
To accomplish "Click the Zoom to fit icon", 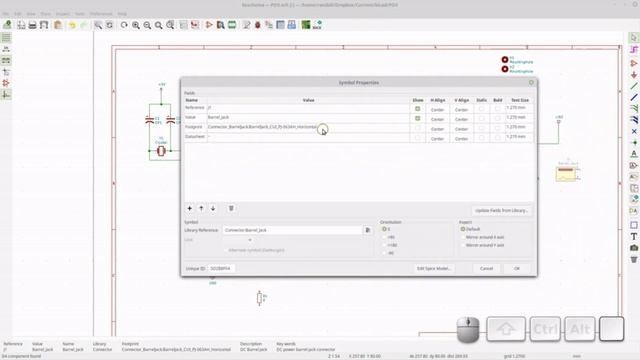I will [158, 25].
